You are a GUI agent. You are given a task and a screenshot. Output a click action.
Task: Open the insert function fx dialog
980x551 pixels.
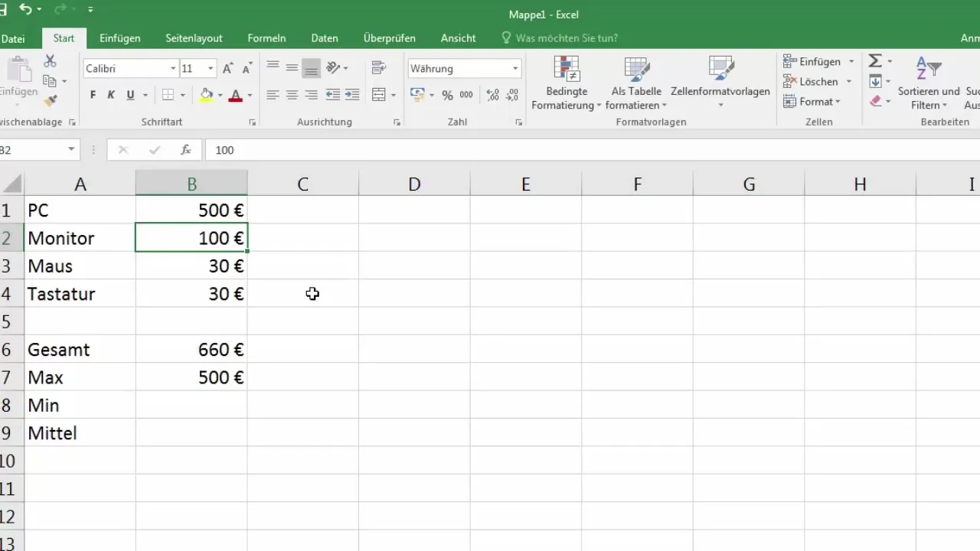(x=186, y=150)
